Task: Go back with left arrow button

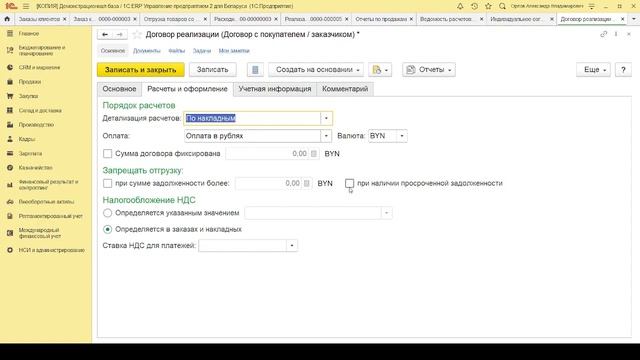Action: click(x=105, y=35)
